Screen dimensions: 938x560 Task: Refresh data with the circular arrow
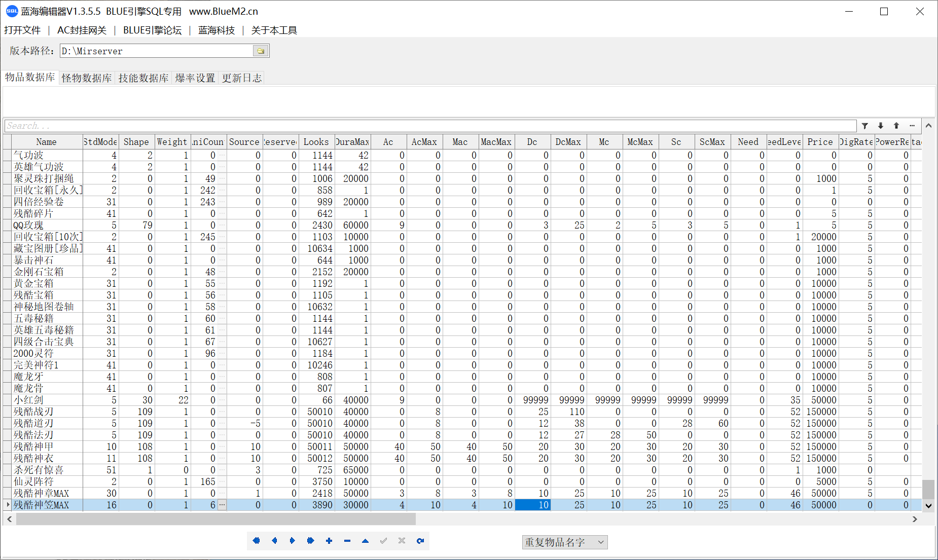[420, 541]
